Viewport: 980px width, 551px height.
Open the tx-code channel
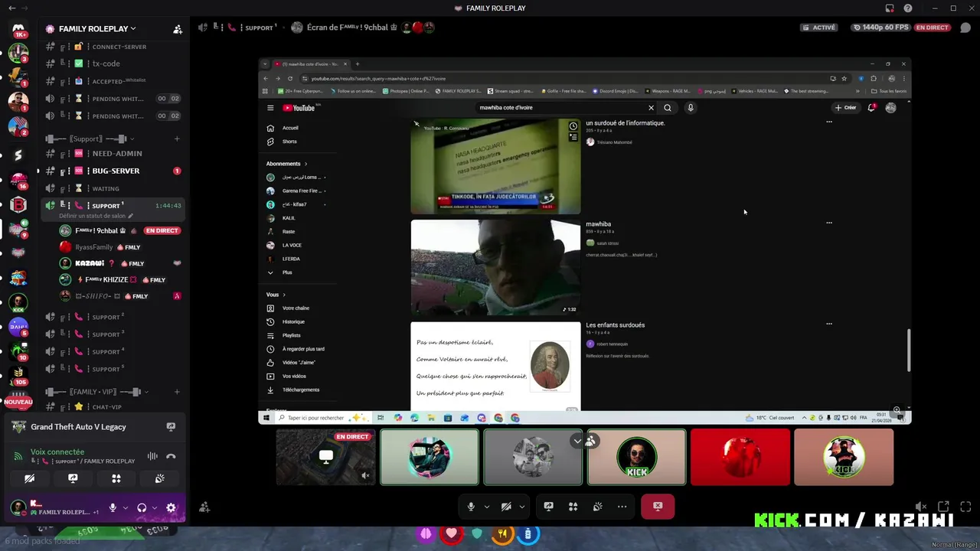click(112, 64)
